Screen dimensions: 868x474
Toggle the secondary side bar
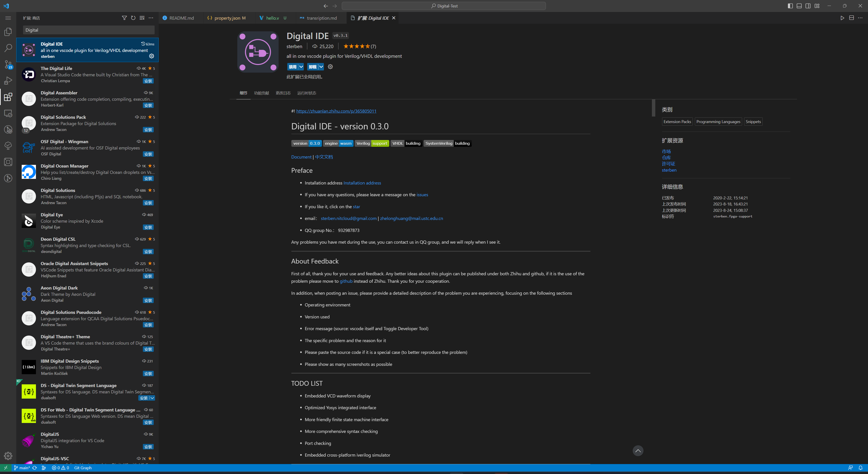click(808, 6)
